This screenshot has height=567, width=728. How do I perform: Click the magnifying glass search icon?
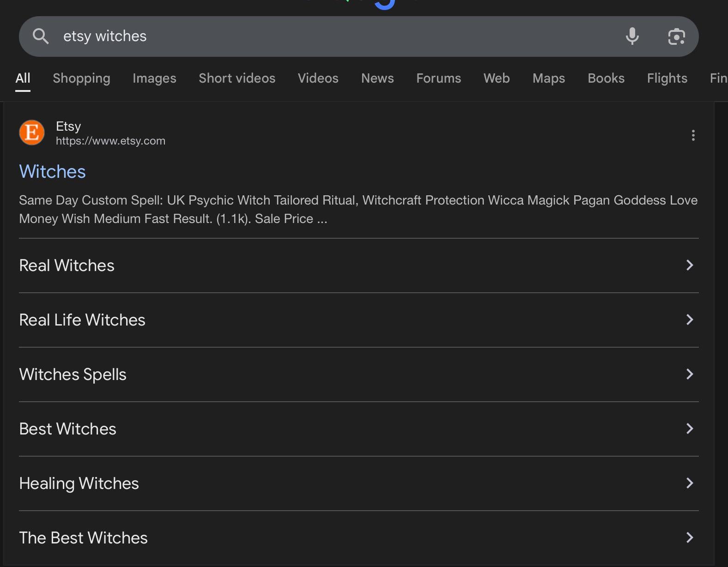tap(41, 36)
